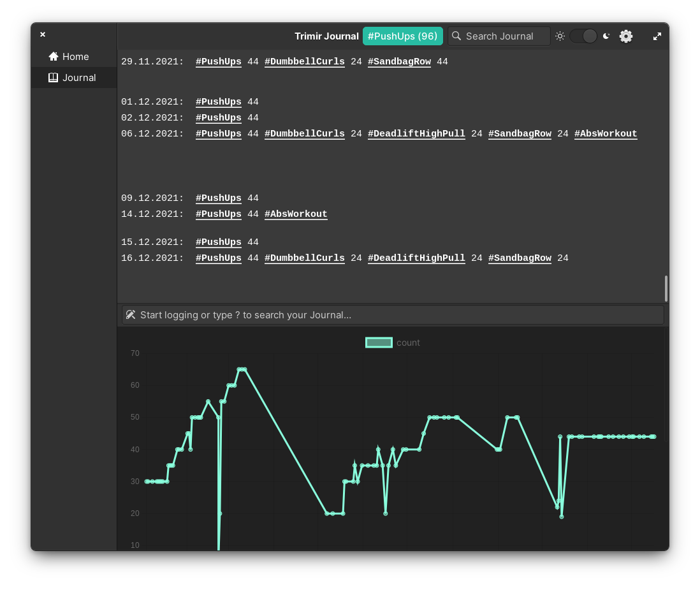Select the Journal sidebar item
The width and height of the screenshot is (700, 590).
tap(74, 78)
